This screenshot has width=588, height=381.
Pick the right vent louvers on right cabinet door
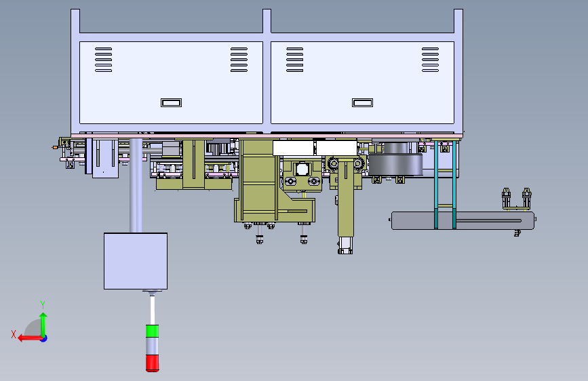click(430, 60)
